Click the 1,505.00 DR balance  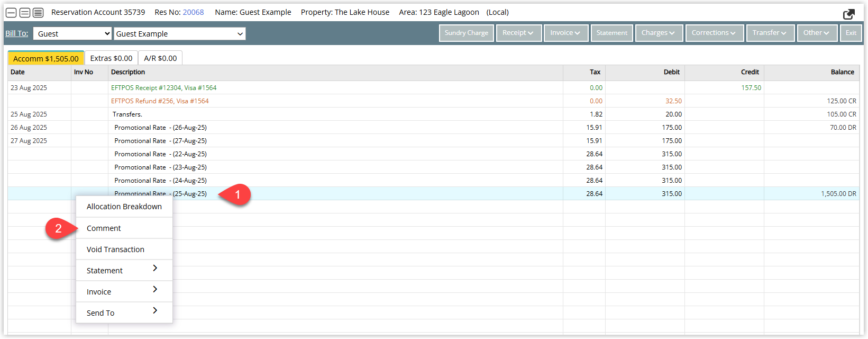(x=838, y=194)
